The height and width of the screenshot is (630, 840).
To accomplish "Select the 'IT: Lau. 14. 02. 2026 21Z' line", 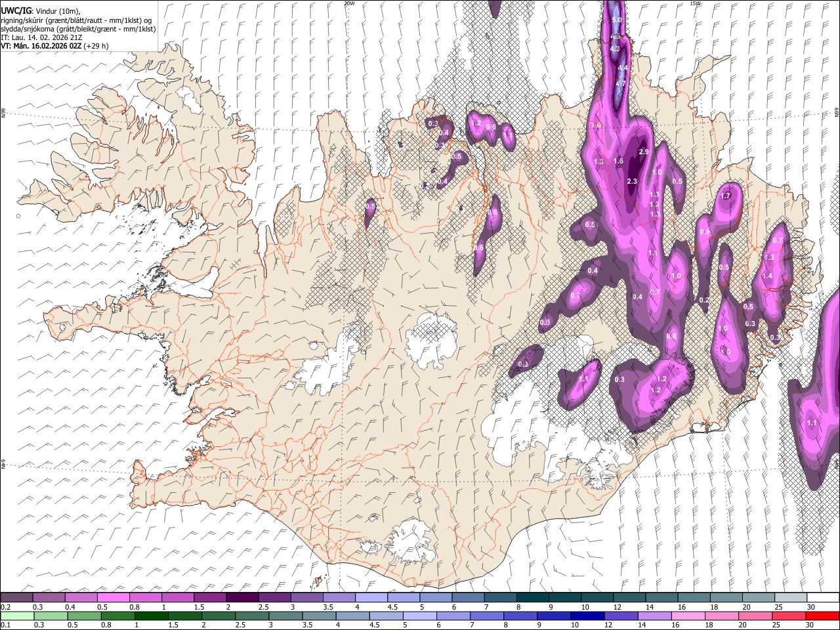I will click(41, 37).
